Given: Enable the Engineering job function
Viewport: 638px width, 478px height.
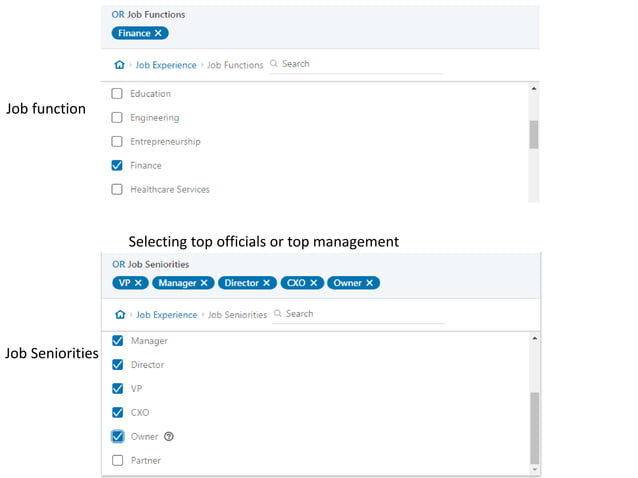Looking at the screenshot, I should (x=117, y=118).
